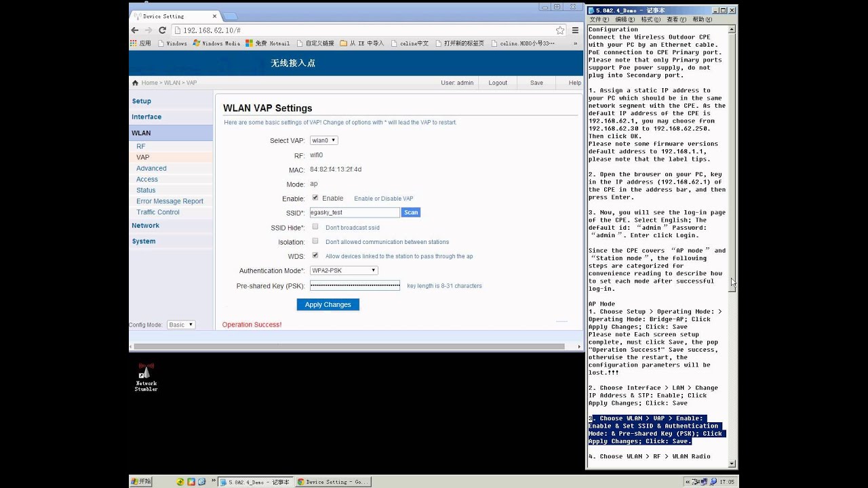
Task: Toggle the WDS checkbox
Action: pyautogui.click(x=315, y=256)
